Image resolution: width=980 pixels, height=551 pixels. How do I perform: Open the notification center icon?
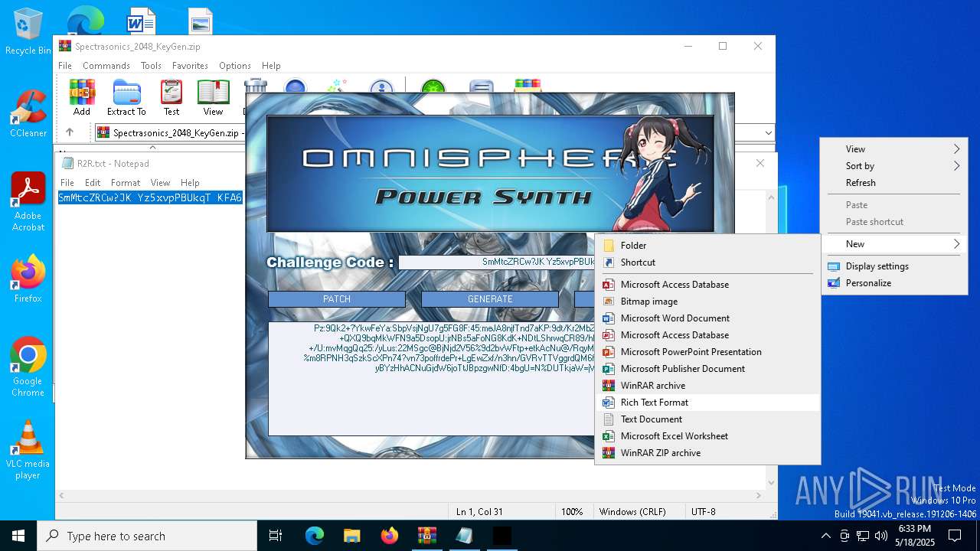[955, 536]
